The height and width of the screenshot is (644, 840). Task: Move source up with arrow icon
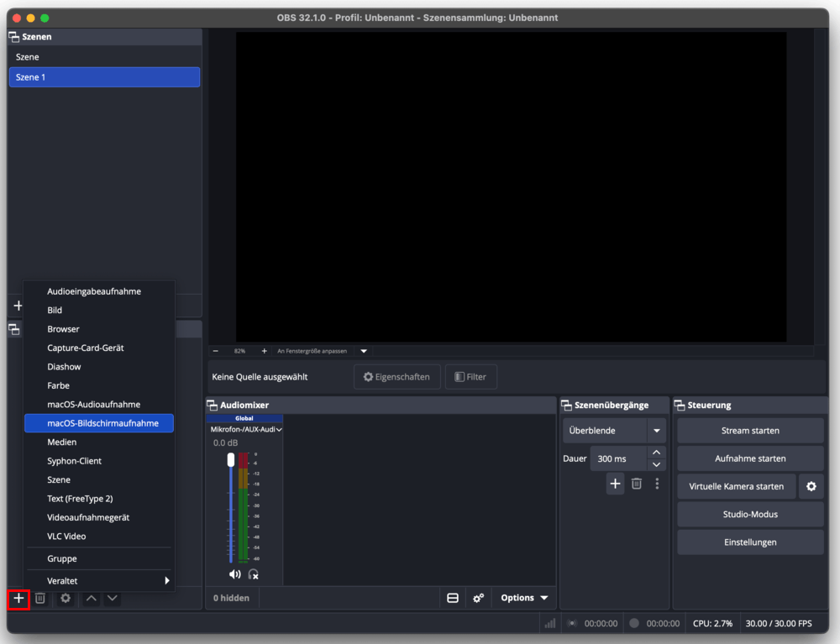click(x=92, y=599)
